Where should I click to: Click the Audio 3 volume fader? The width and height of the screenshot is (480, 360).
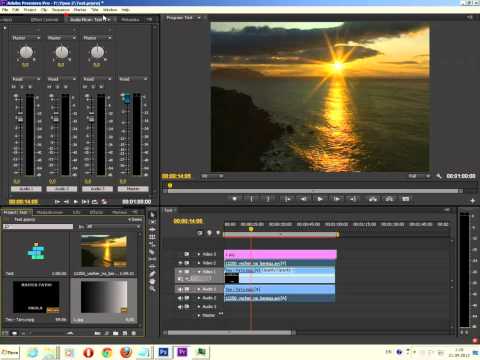click(x=91, y=118)
